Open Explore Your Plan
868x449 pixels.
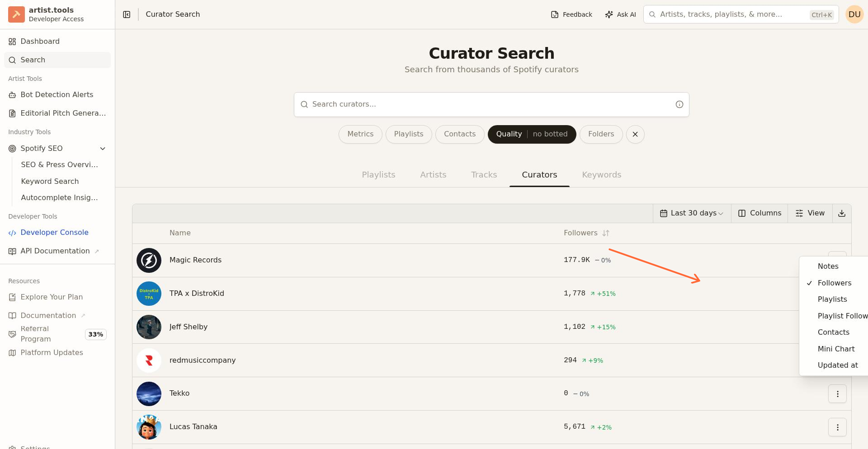click(x=57, y=297)
